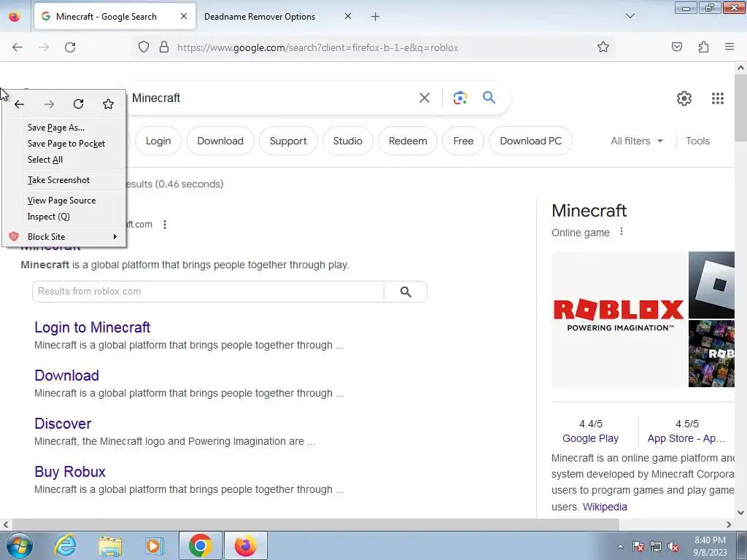Open Google settings gear
The width and height of the screenshot is (747, 560).
684,98
